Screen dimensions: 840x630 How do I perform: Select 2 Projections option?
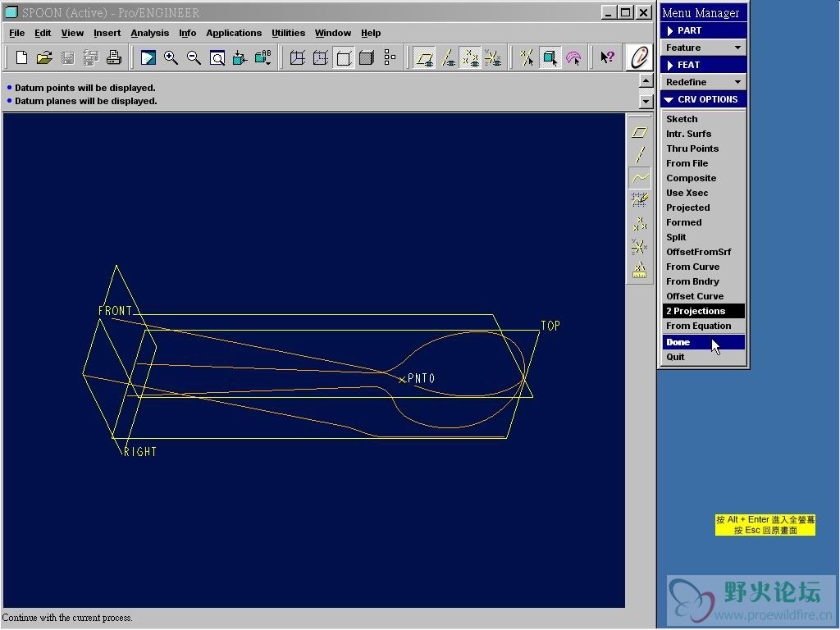(703, 311)
